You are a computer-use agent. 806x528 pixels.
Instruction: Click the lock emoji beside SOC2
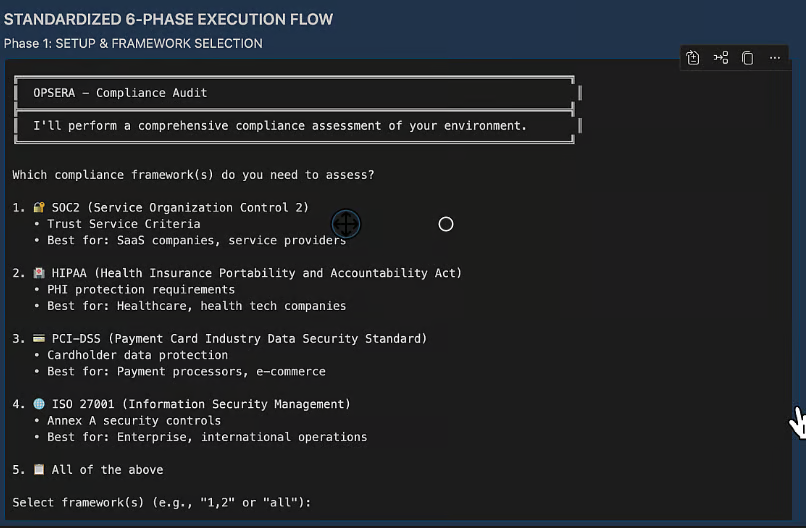39,207
